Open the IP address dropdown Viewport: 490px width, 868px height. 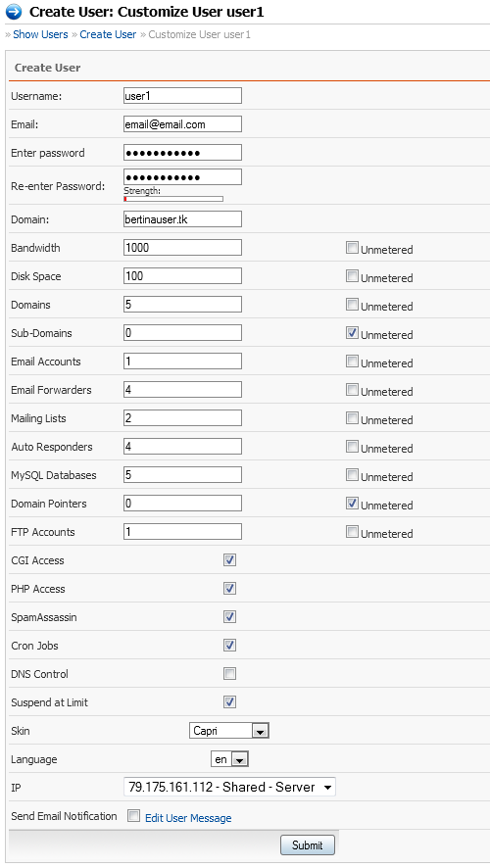point(229,788)
